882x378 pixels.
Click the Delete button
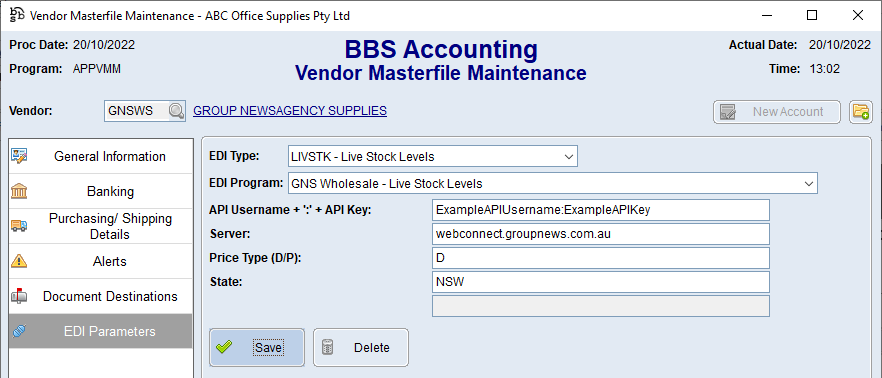point(361,348)
